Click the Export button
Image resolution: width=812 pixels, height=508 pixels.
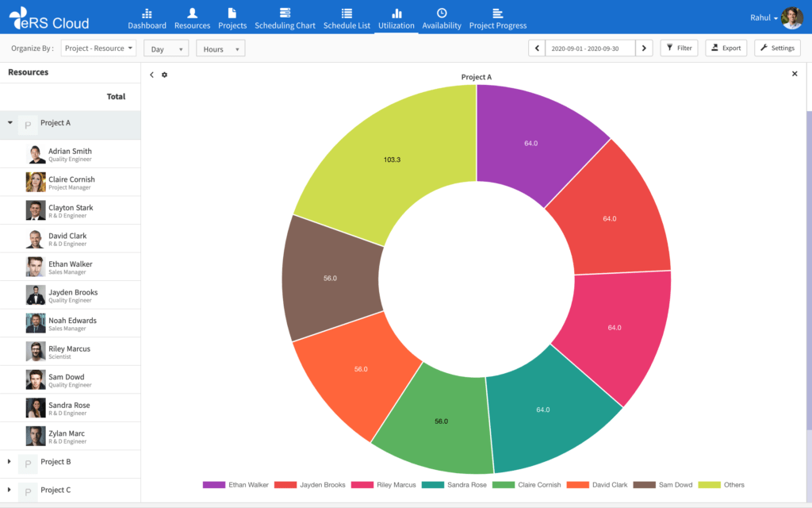point(726,48)
